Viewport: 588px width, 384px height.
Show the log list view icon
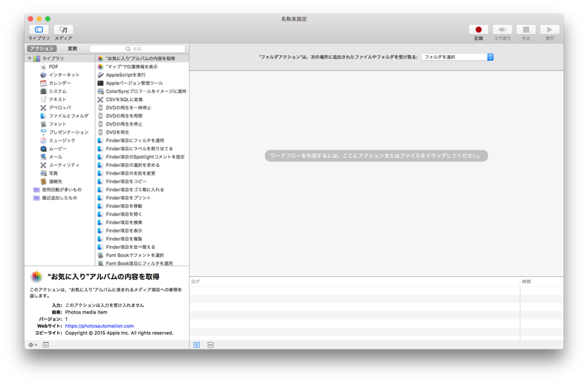[196, 344]
